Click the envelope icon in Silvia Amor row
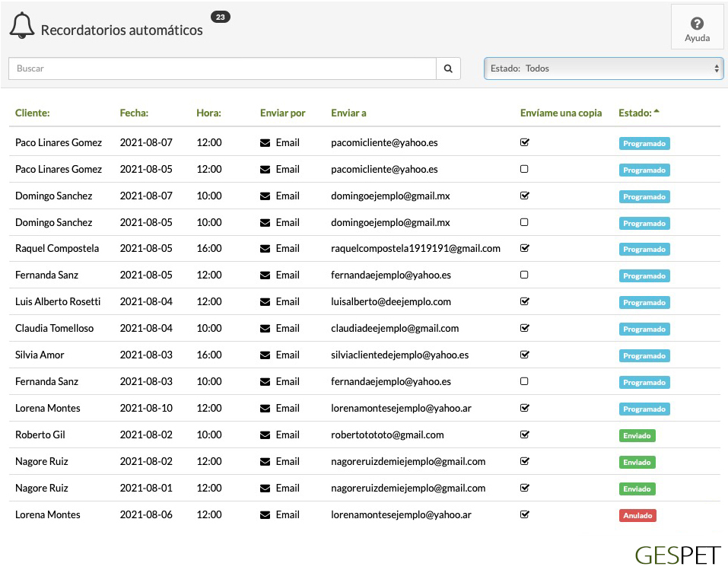Viewport: 728px width, 573px height. [265, 355]
